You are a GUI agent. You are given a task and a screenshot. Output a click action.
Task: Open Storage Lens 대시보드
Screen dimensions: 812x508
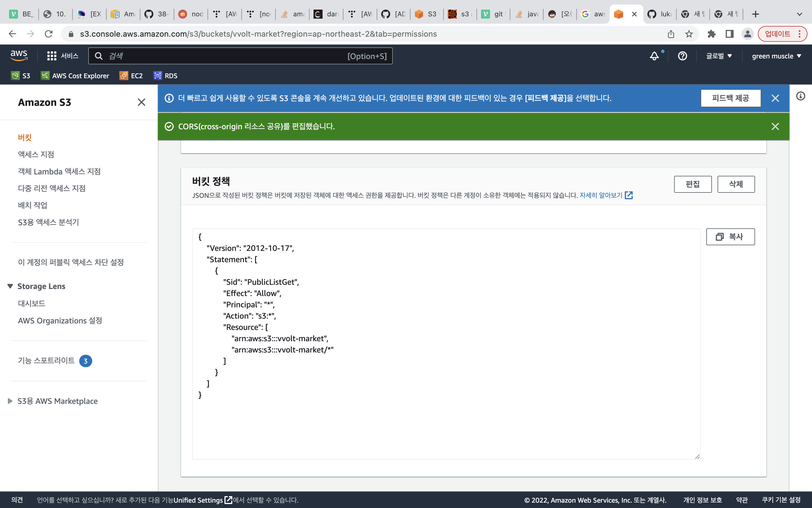32,303
